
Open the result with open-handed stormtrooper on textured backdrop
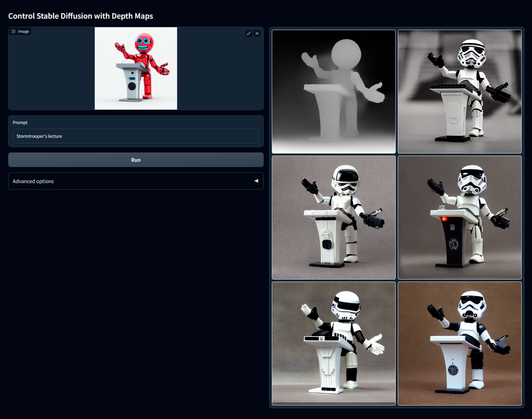pos(333,343)
